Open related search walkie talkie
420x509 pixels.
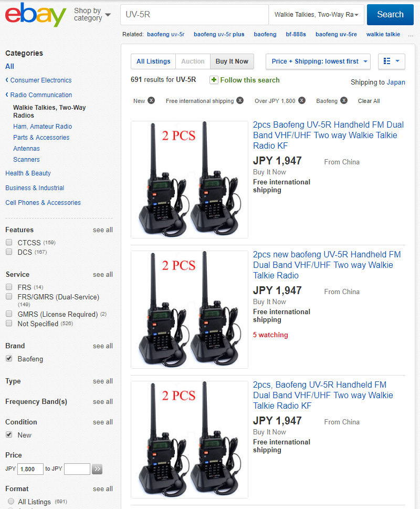click(x=383, y=35)
